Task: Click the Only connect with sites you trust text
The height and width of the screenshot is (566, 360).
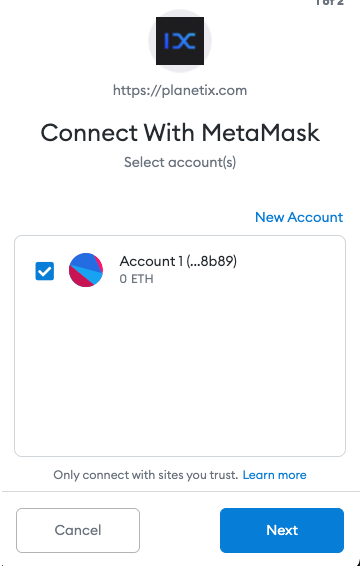Action: point(146,475)
